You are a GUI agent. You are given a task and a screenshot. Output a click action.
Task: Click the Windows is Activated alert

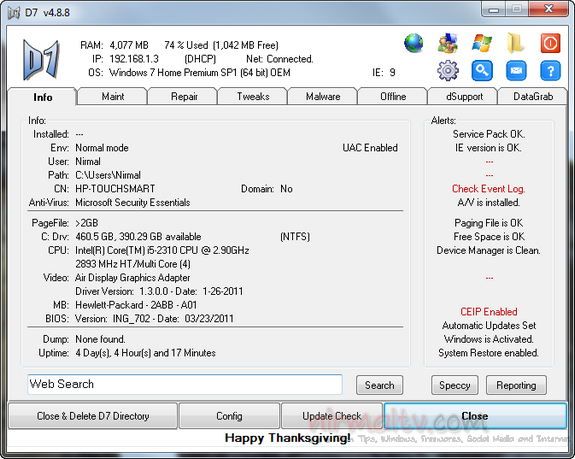click(x=488, y=339)
